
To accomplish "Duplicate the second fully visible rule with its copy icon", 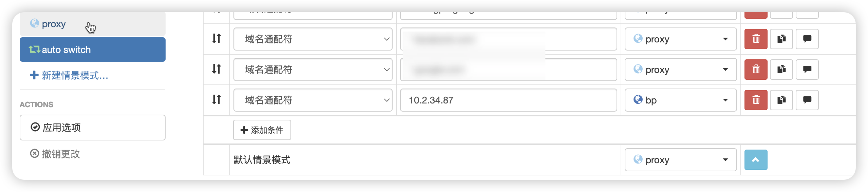I will click(781, 70).
